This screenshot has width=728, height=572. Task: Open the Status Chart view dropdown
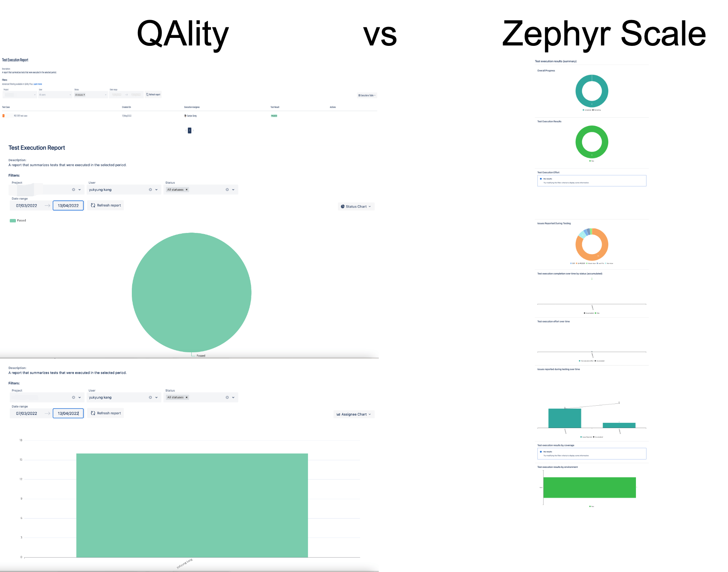(356, 206)
